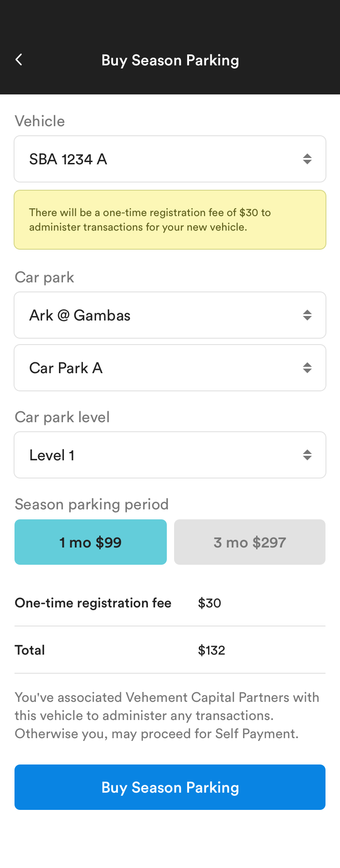The image size is (340, 868).
Task: Click the up-down arrows beside Level 1
Action: 307,455
